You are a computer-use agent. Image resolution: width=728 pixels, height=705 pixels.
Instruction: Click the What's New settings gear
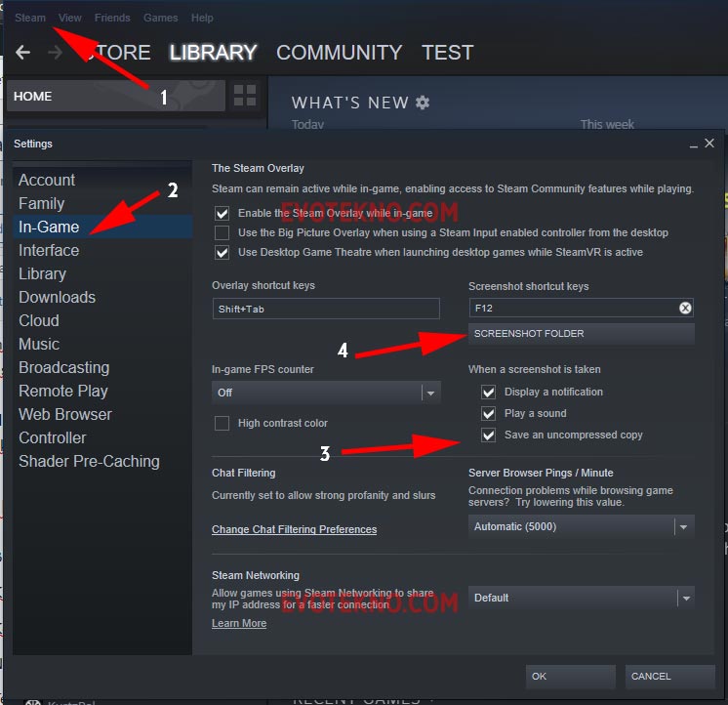coord(423,103)
